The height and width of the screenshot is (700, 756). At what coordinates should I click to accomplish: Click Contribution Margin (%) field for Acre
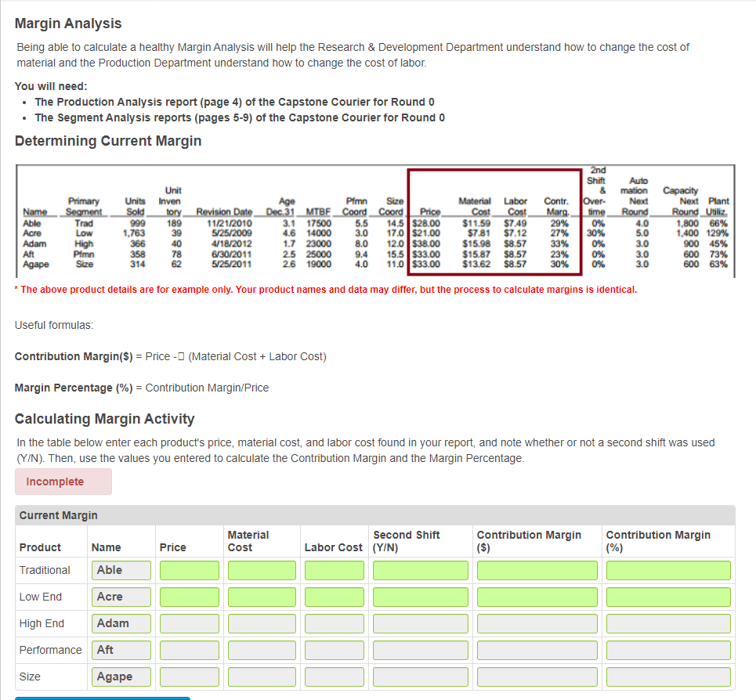[x=667, y=597]
